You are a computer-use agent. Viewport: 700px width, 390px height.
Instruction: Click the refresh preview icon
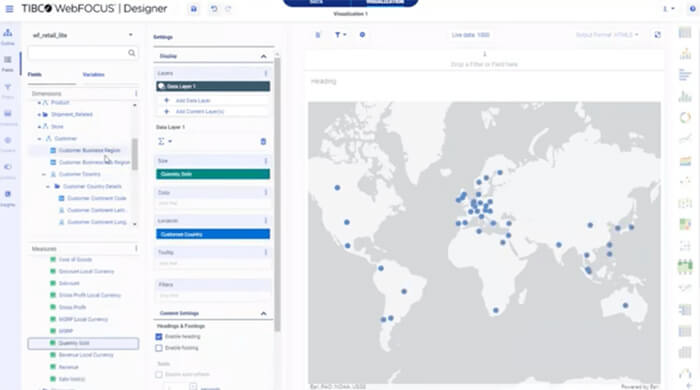coord(658,35)
